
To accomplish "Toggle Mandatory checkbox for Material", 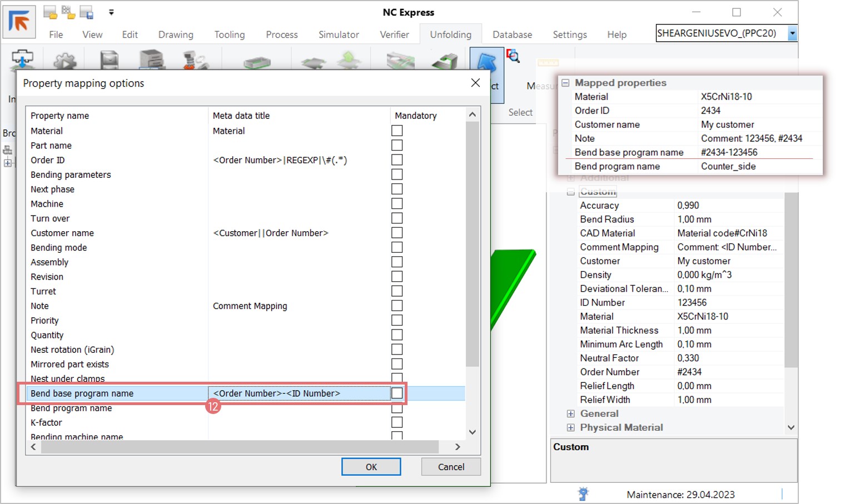I will (397, 131).
